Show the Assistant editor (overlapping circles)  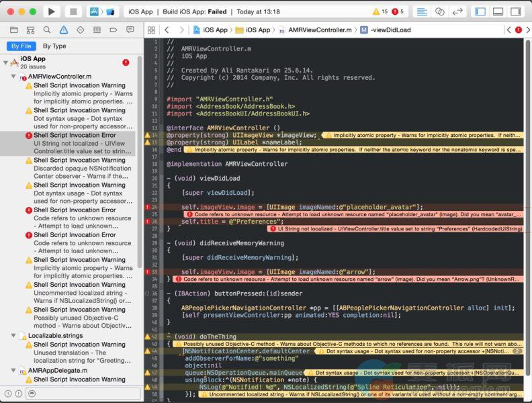click(440, 11)
